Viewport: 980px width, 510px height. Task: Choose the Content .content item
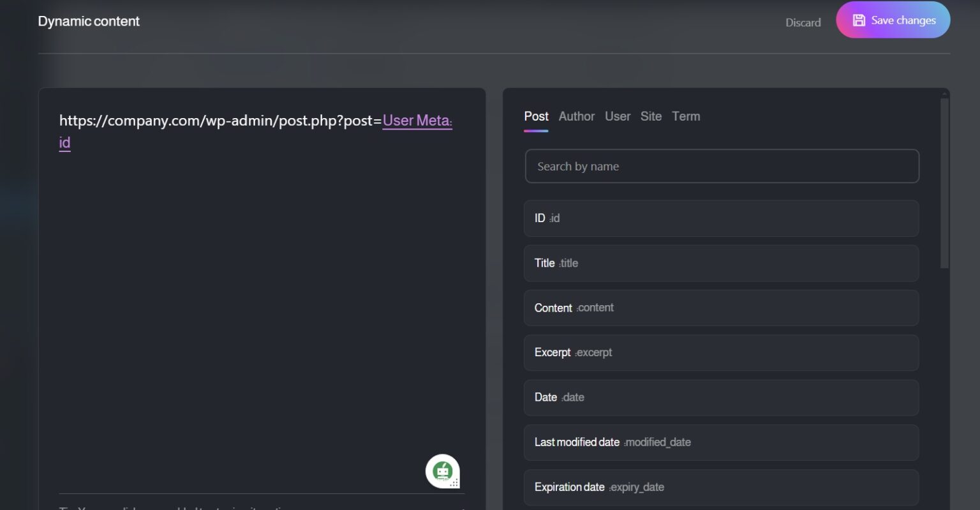coord(721,308)
